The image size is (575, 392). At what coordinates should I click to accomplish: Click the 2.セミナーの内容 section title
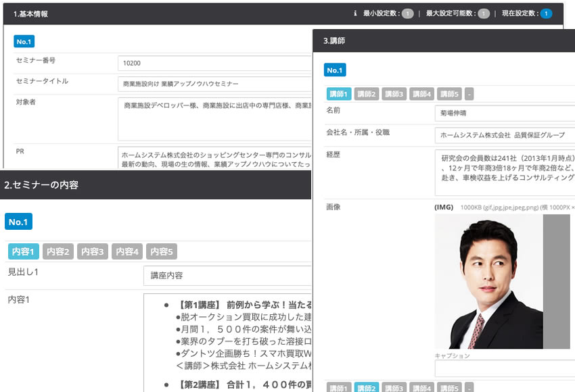click(41, 185)
